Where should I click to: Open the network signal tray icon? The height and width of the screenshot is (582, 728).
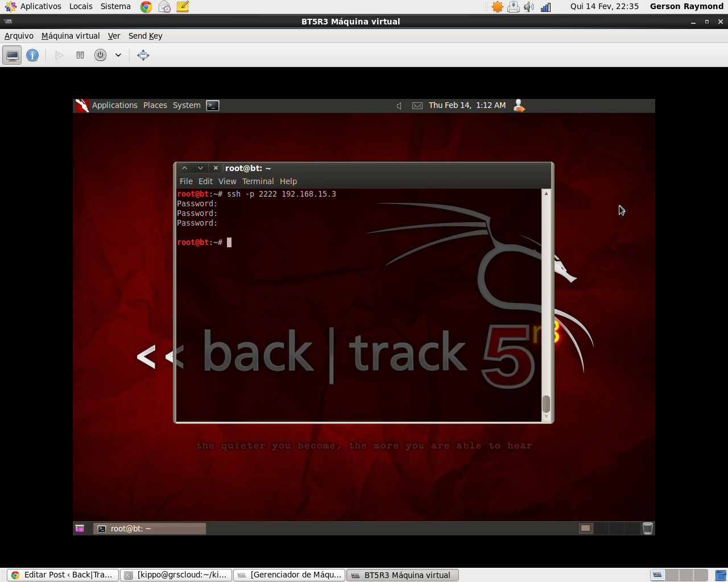[546, 7]
